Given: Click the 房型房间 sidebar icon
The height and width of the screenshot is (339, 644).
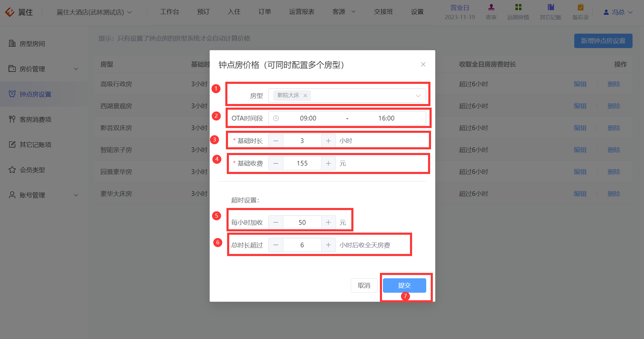Looking at the screenshot, I should 12,43.
